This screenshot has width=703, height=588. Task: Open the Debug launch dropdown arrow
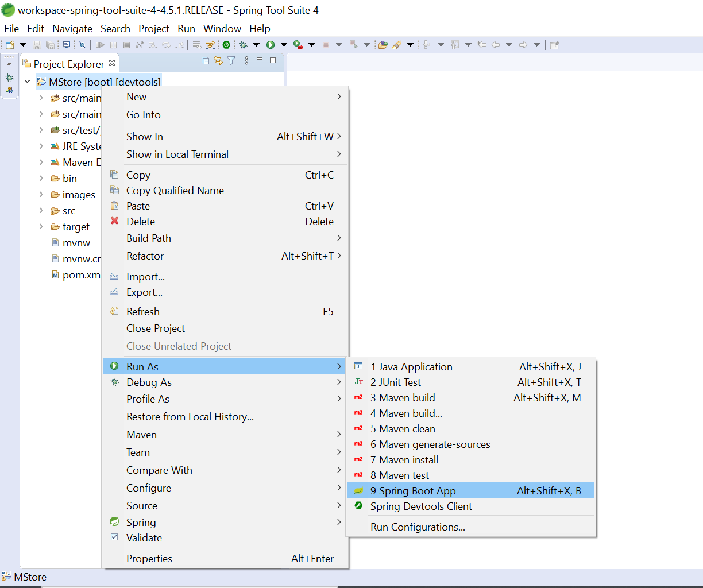(x=256, y=45)
